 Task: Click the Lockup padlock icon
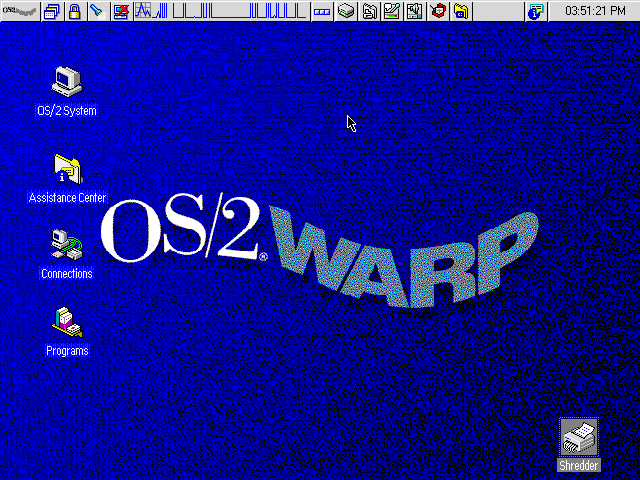(74, 12)
